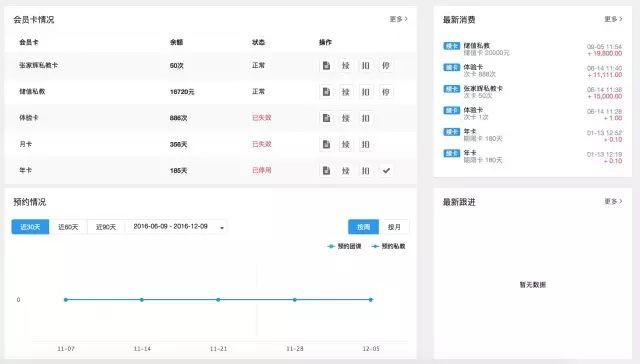
Task: Select the 近60天 tab
Action: pos(68,227)
